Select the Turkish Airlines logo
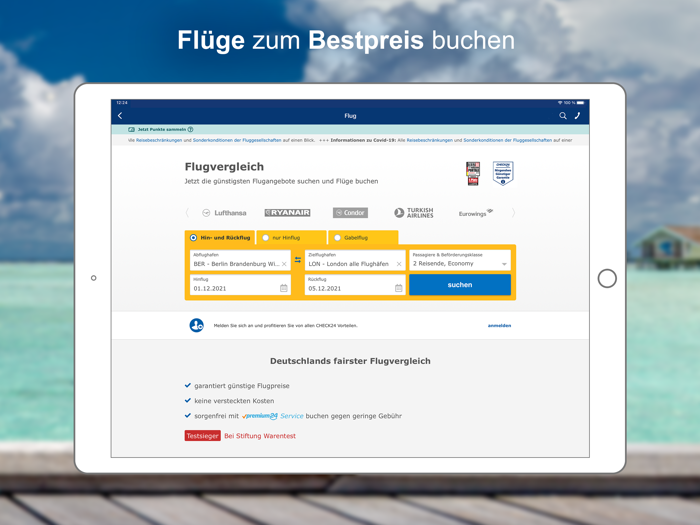This screenshot has height=525, width=700. tap(414, 213)
